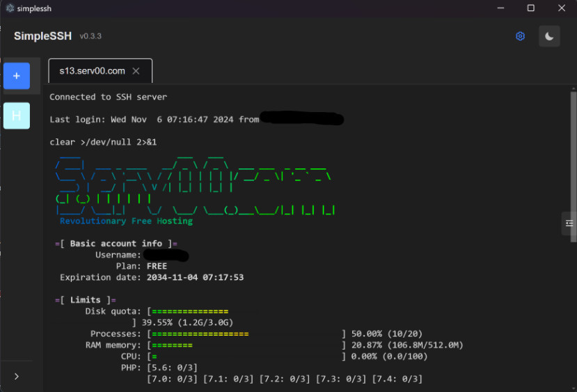The width and height of the screenshot is (577, 392).
Task: Click the simplessh app icon in title bar
Action: pyautogui.click(x=10, y=8)
